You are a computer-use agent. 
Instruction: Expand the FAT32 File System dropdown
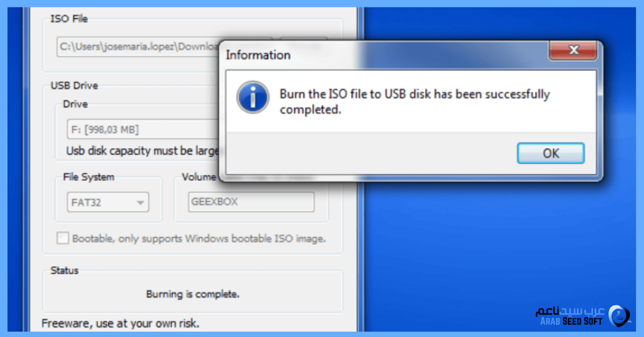tap(140, 203)
